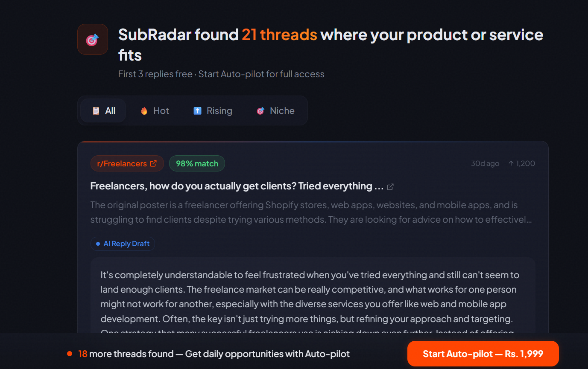Click the document icon on the All filter
Viewport: 588px width, 369px height.
coord(96,110)
